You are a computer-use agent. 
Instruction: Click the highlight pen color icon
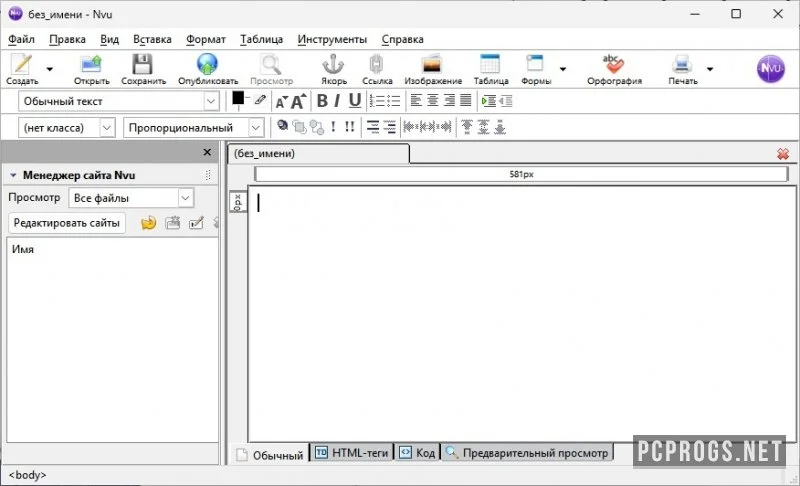pyautogui.click(x=260, y=99)
